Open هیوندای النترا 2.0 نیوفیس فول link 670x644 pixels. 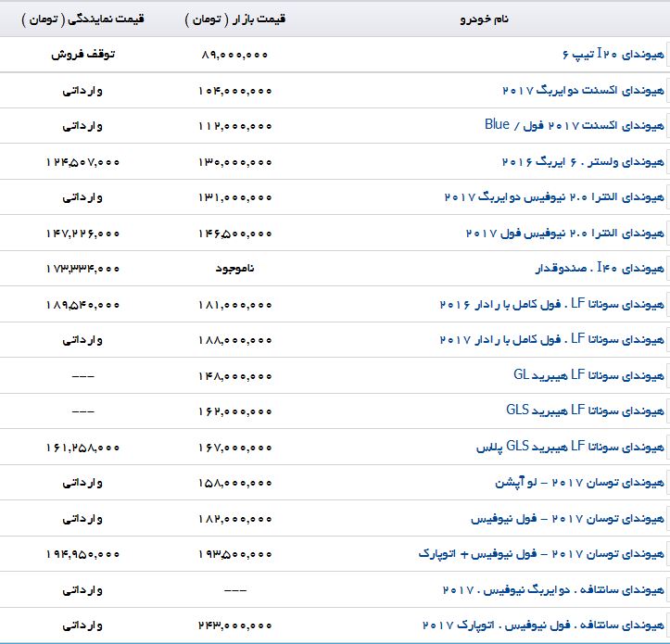pos(565,234)
